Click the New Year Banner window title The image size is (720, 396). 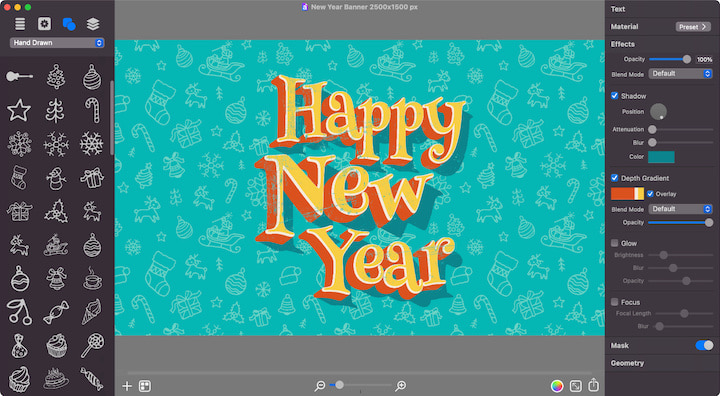point(364,7)
